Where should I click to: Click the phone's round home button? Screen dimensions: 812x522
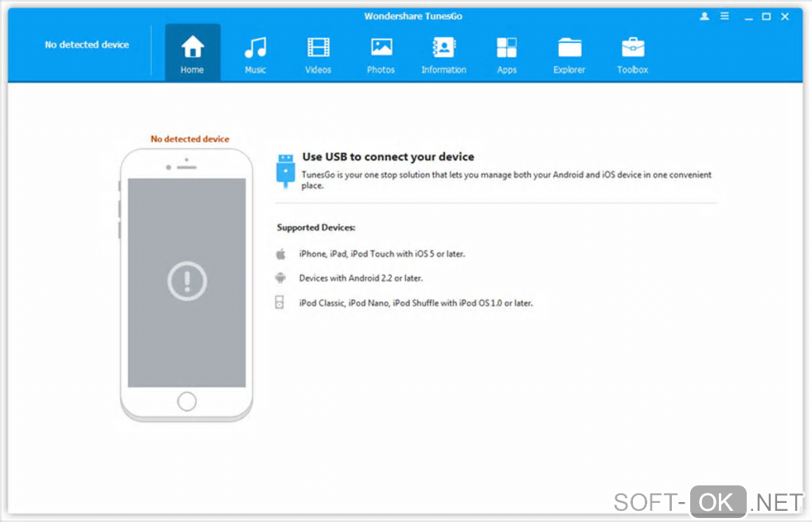click(x=187, y=401)
